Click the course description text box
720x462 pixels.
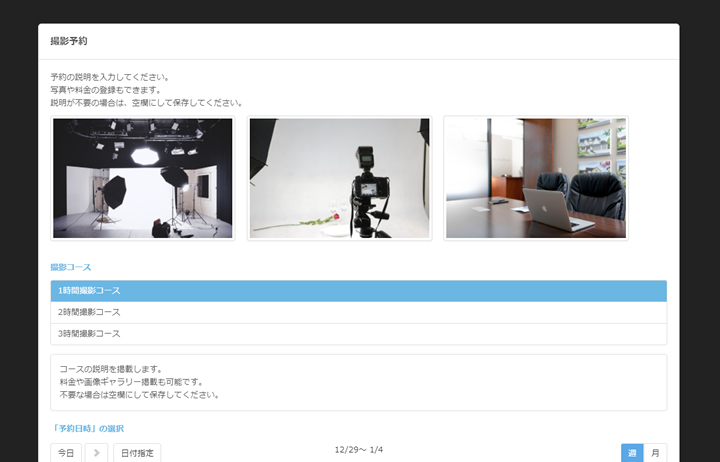358,382
